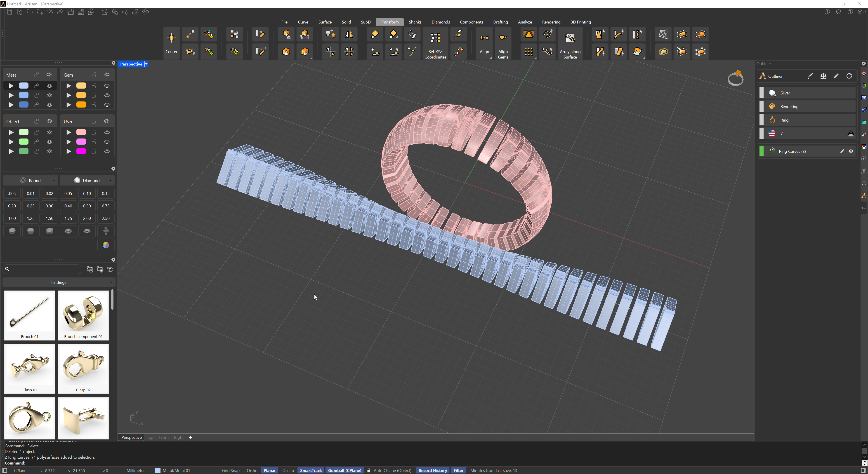Click the open folder icon in the top toolbar
This screenshot has height=474, width=868.
[30, 12]
